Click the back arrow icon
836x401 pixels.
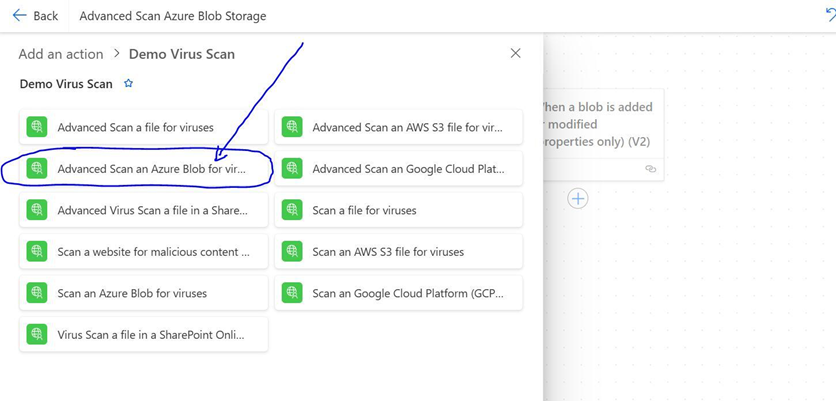(19, 15)
